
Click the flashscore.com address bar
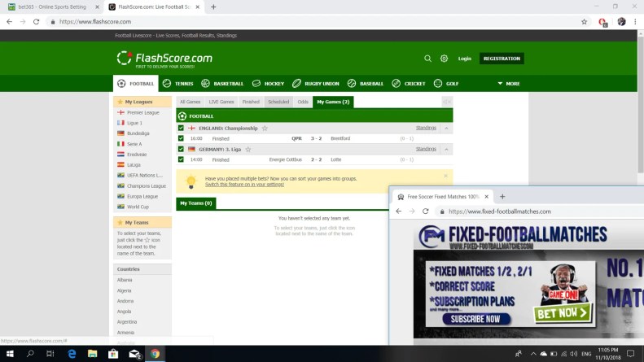tap(312, 22)
